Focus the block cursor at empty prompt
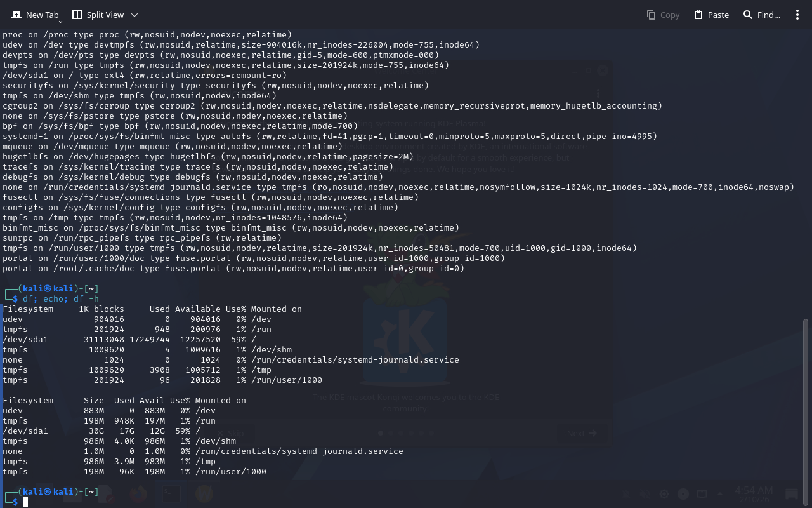Screen dimensions: 812x508 [x=25, y=502]
